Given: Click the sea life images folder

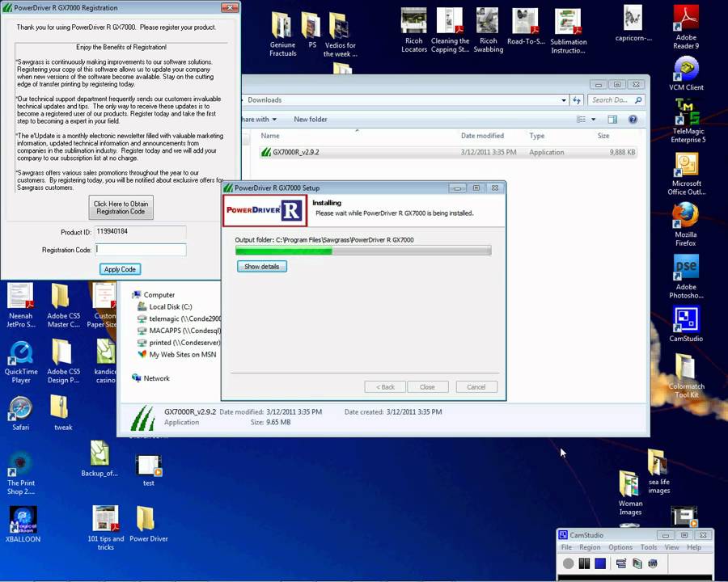Looking at the screenshot, I should pos(658,471).
